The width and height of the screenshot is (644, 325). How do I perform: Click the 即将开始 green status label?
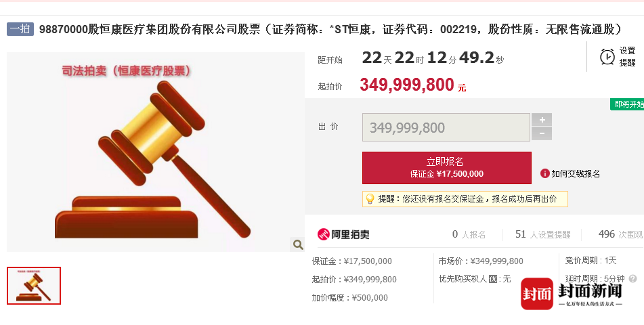pyautogui.click(x=627, y=104)
